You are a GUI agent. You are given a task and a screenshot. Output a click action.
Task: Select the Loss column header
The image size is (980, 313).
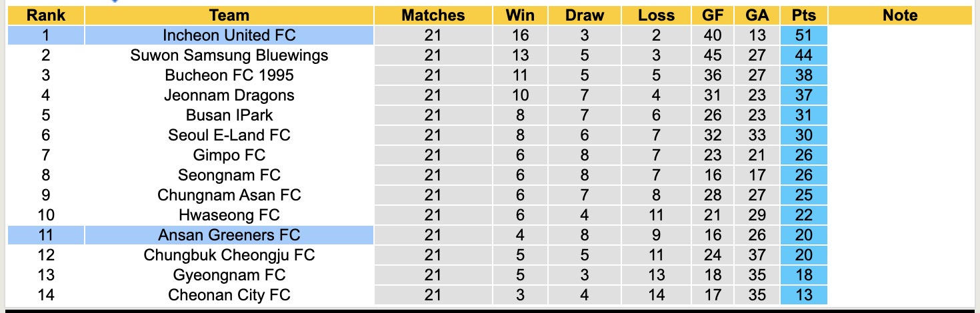click(x=656, y=15)
